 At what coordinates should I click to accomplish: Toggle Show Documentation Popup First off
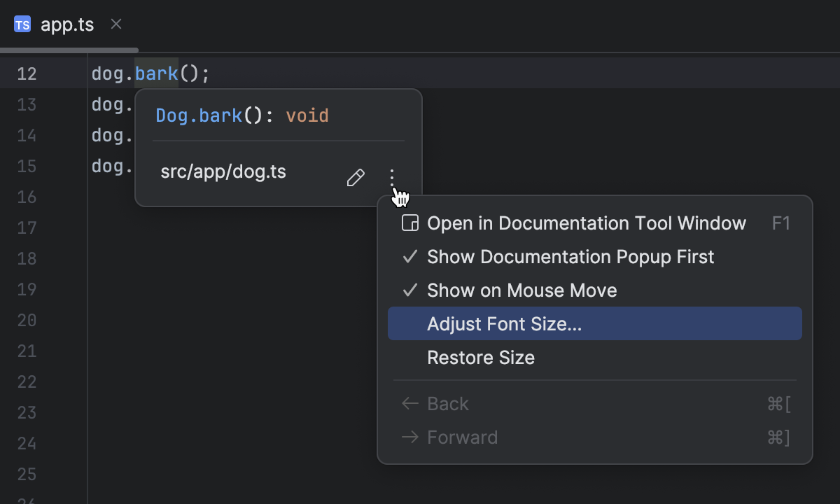pyautogui.click(x=570, y=256)
